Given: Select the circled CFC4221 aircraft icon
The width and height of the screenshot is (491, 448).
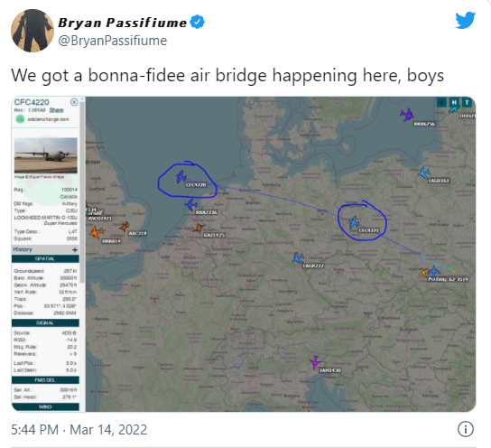Looking at the screenshot, I should pyautogui.click(x=354, y=222).
